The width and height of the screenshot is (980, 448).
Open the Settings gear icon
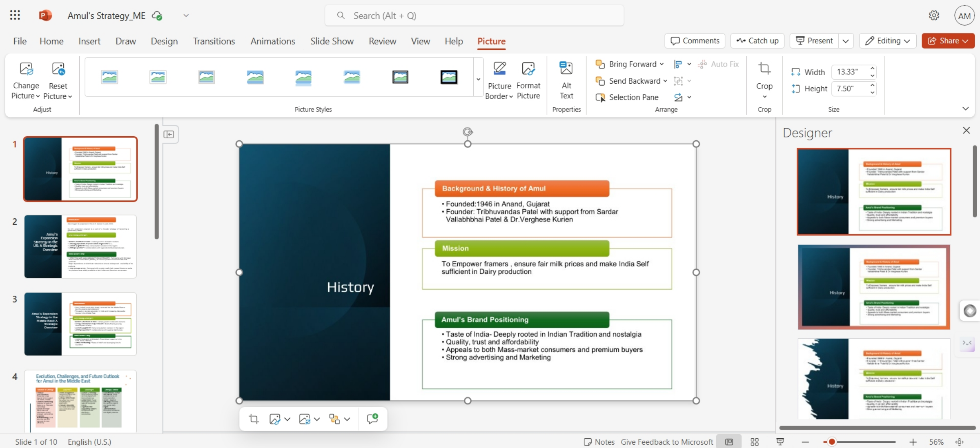[x=934, y=16]
